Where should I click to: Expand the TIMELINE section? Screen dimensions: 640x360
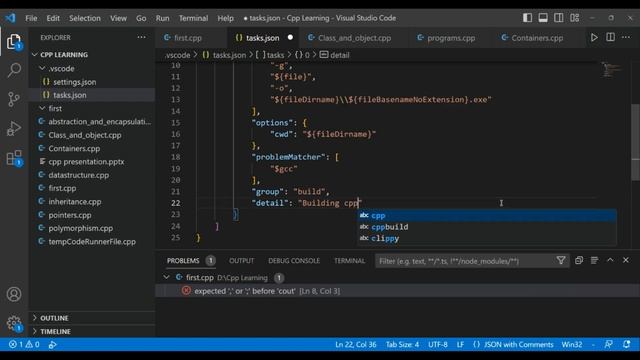coord(55,331)
